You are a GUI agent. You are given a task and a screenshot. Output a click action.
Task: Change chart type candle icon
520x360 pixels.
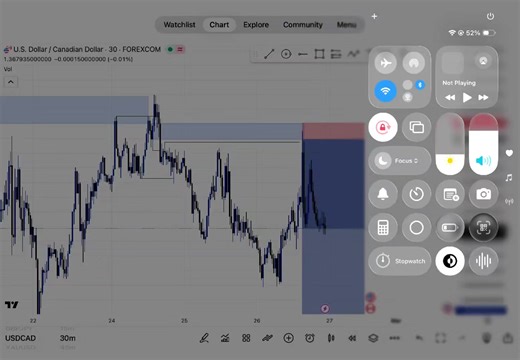click(x=331, y=338)
